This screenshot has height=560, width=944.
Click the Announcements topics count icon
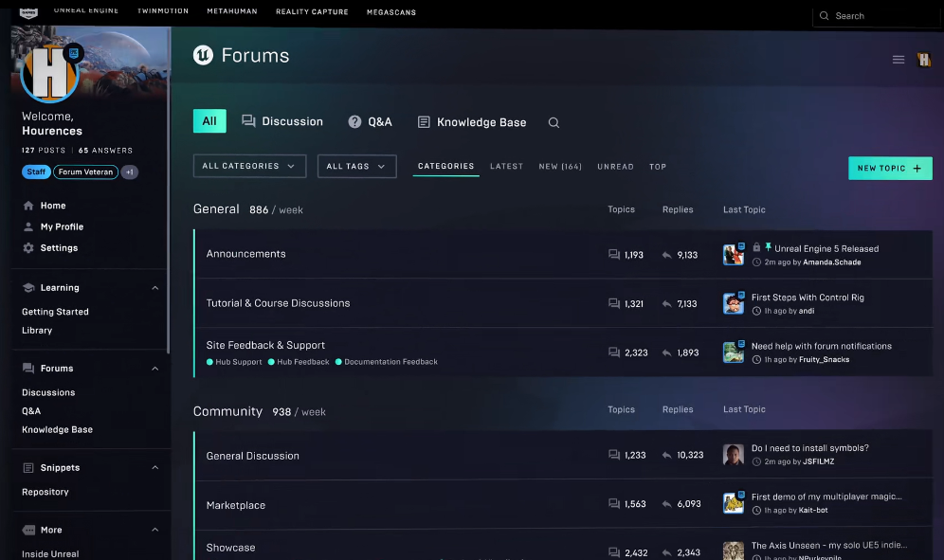click(614, 254)
